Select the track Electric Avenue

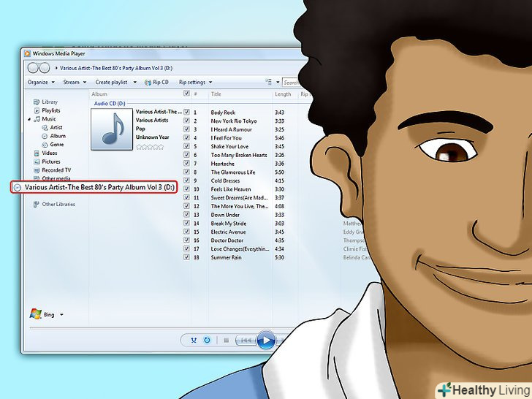(x=228, y=232)
